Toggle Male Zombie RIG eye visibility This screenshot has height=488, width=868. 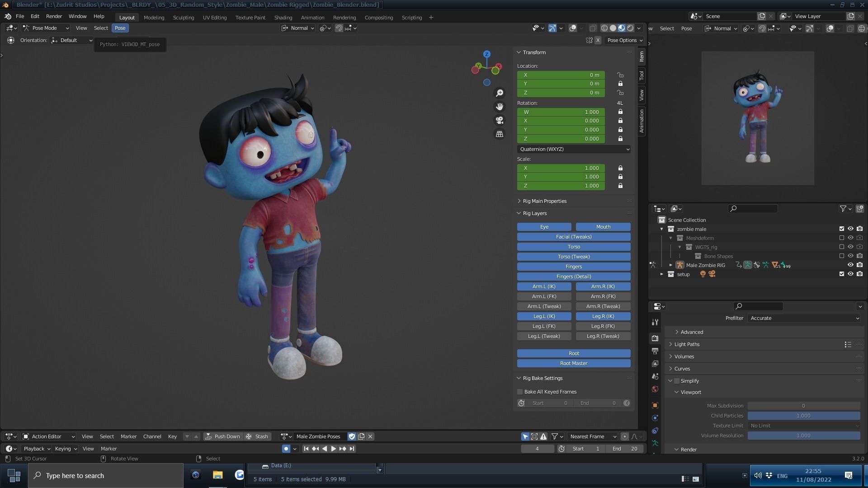click(x=850, y=265)
